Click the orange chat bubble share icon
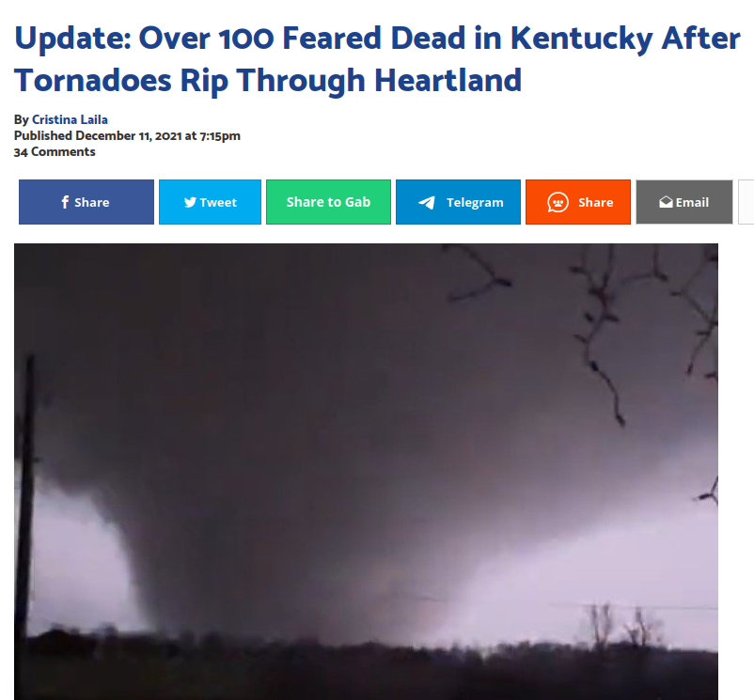 pyautogui.click(x=558, y=202)
